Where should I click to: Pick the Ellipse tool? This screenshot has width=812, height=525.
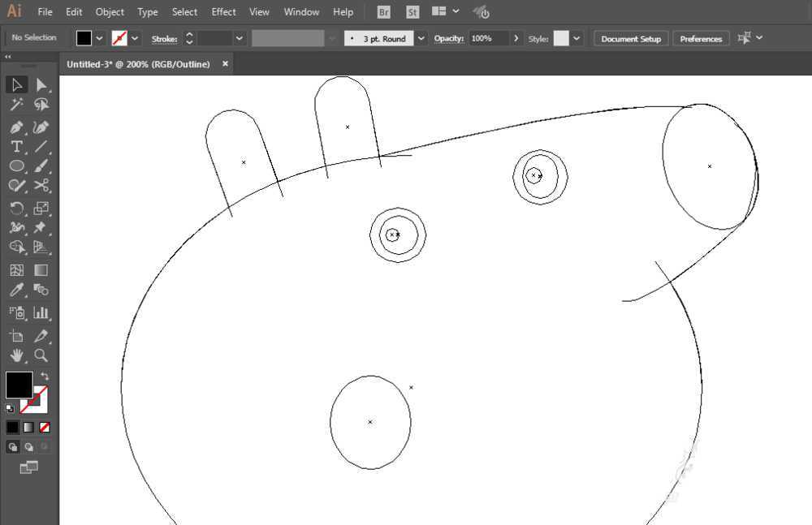pyautogui.click(x=16, y=166)
